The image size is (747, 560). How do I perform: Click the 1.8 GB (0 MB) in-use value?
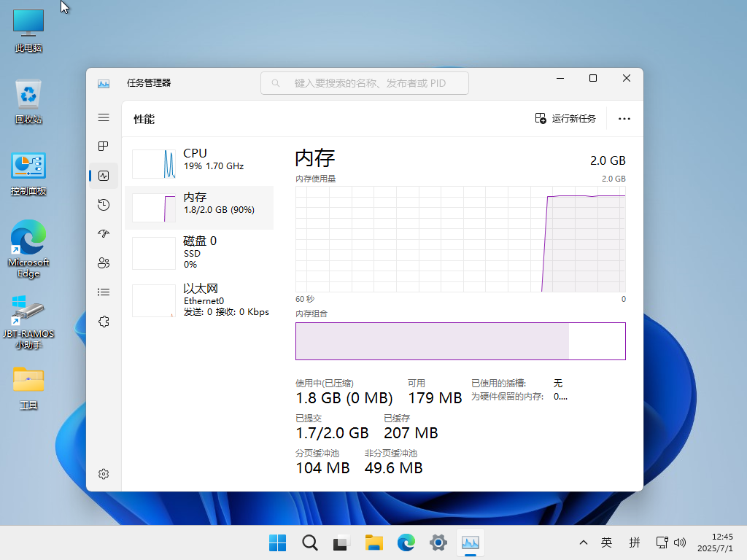[x=344, y=398]
